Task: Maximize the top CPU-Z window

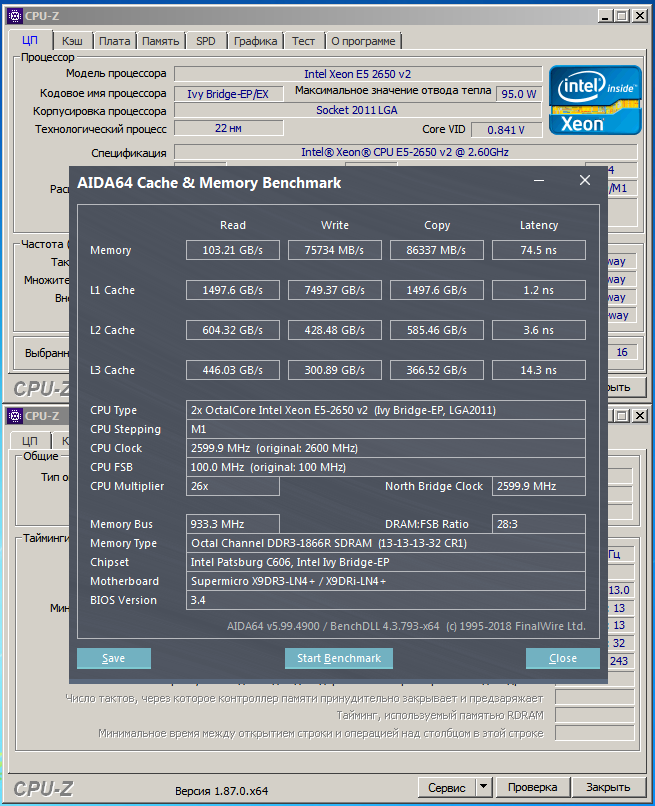Action: pos(622,16)
